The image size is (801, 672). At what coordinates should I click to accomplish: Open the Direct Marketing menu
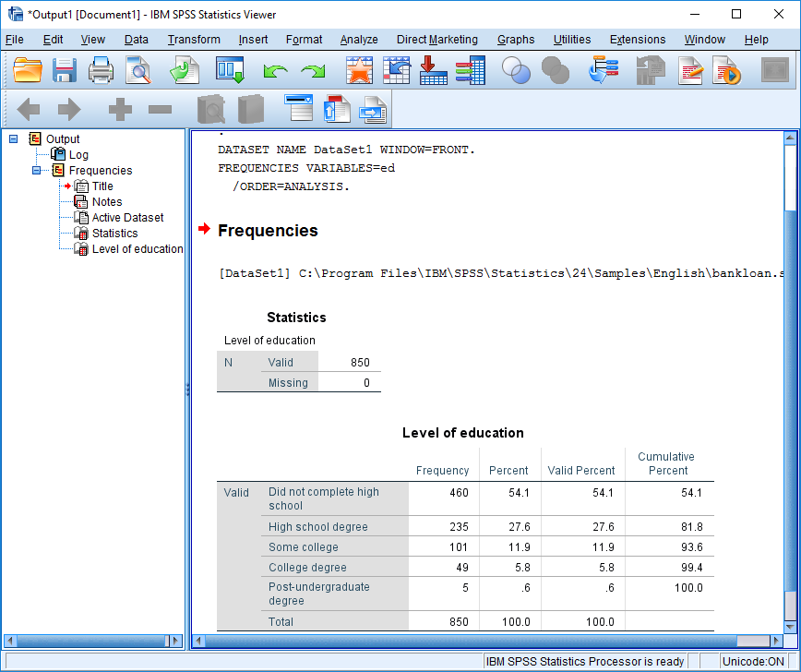[x=437, y=40]
